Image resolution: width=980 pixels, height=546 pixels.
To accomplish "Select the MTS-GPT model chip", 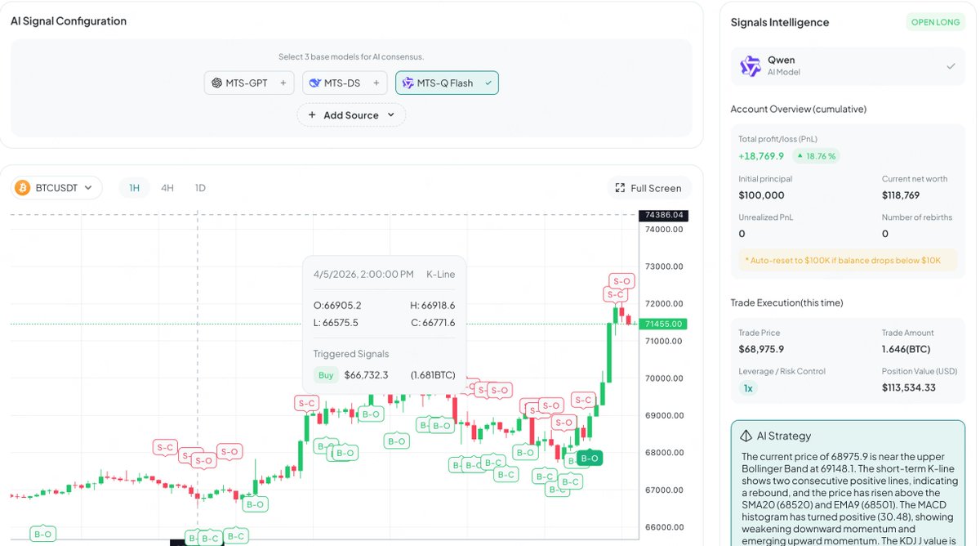I will pyautogui.click(x=249, y=83).
